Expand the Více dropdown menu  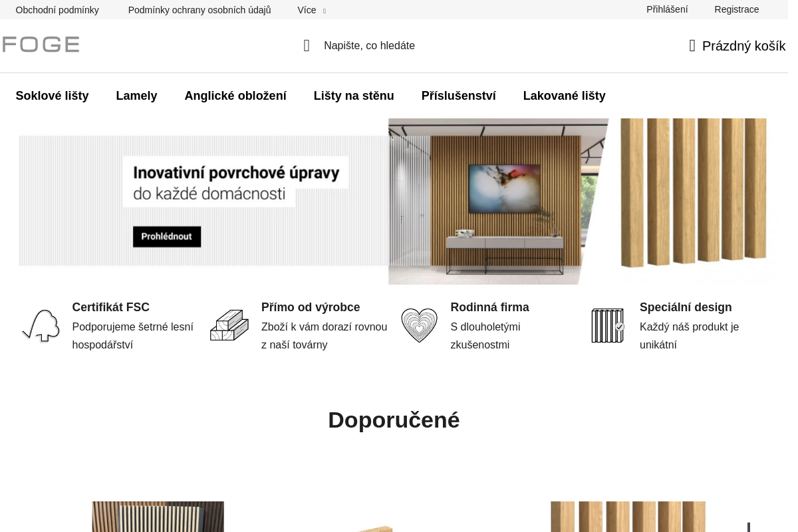click(x=311, y=10)
